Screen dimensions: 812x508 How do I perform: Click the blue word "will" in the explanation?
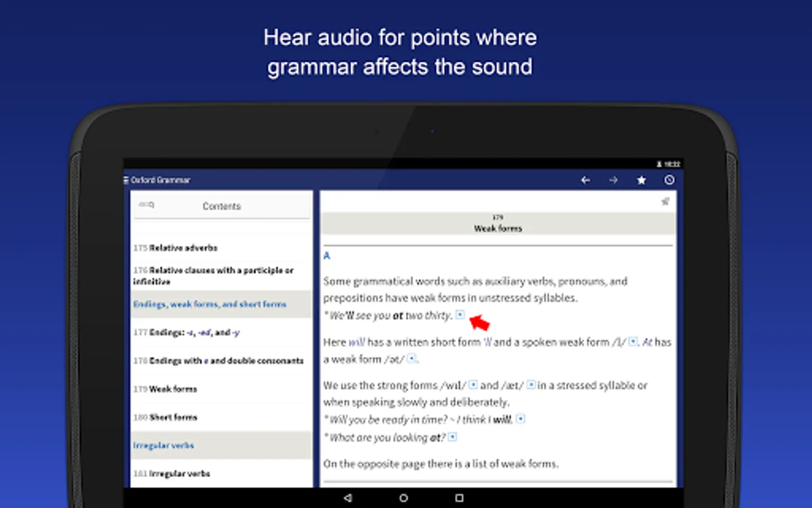(x=356, y=342)
